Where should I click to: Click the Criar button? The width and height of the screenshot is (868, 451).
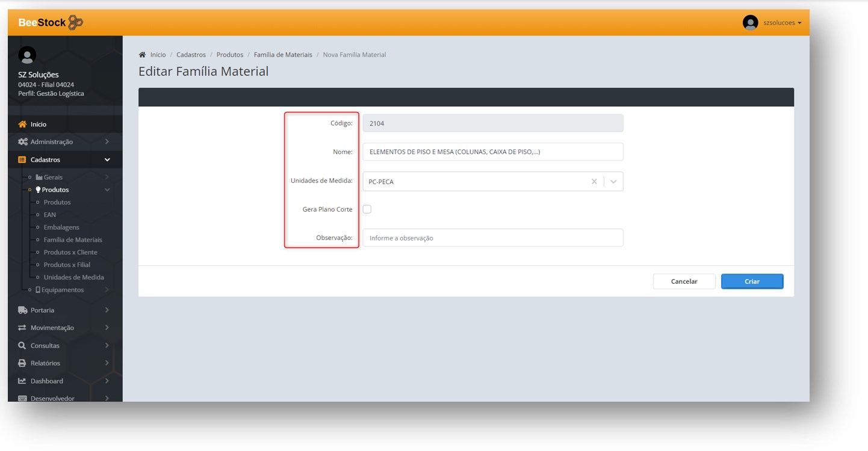tap(752, 281)
